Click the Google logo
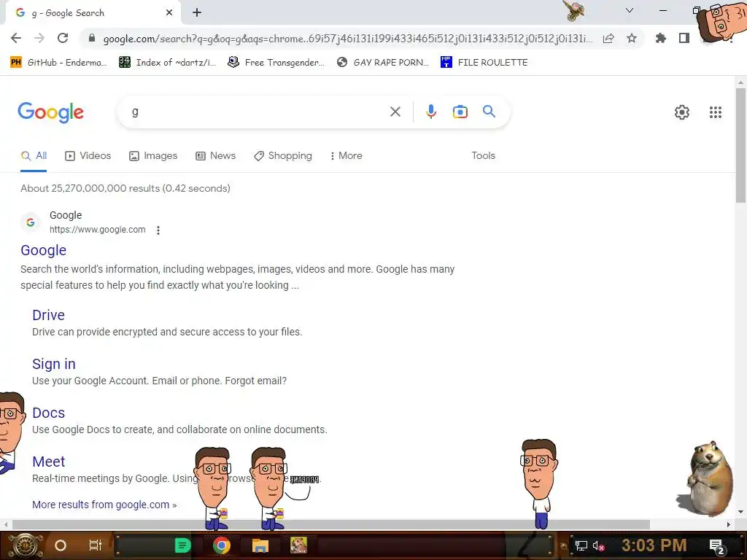 coord(50,112)
